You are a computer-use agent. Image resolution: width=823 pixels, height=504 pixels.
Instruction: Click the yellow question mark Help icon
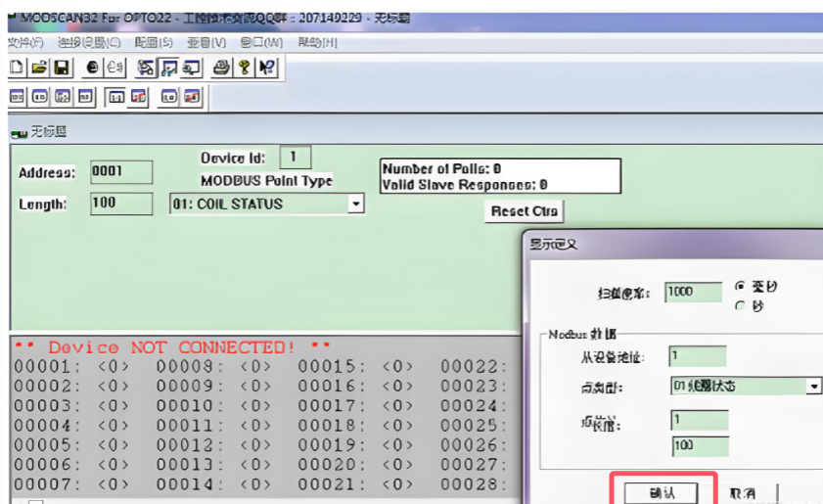coord(244,68)
